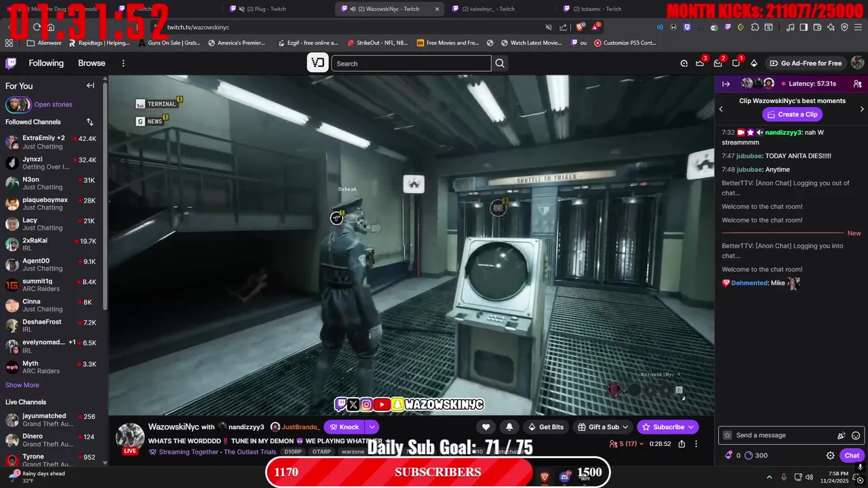Expand the Gift a Sub dropdown
The height and width of the screenshot is (488, 868).
pyautogui.click(x=625, y=427)
